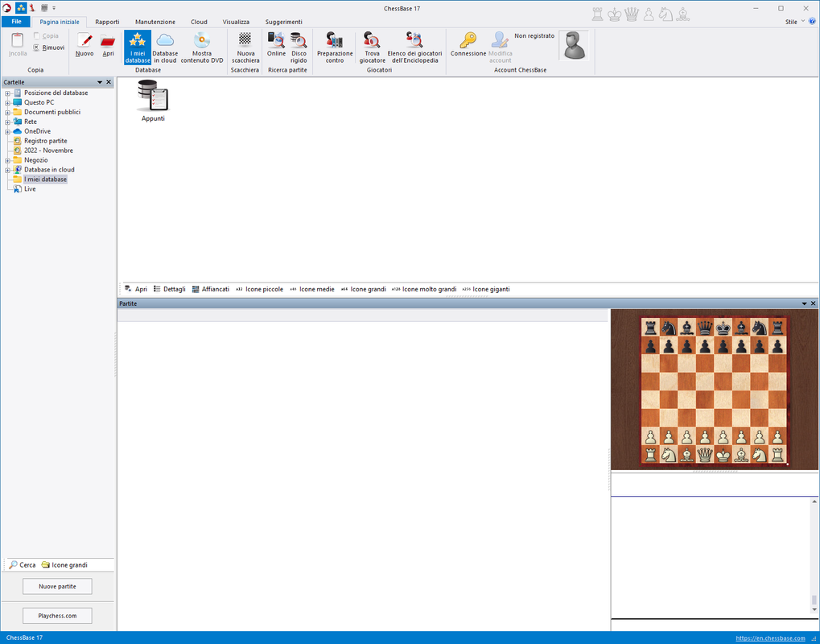Search games on Disco rigido
Screen dimensions: 820x644
(x=299, y=47)
